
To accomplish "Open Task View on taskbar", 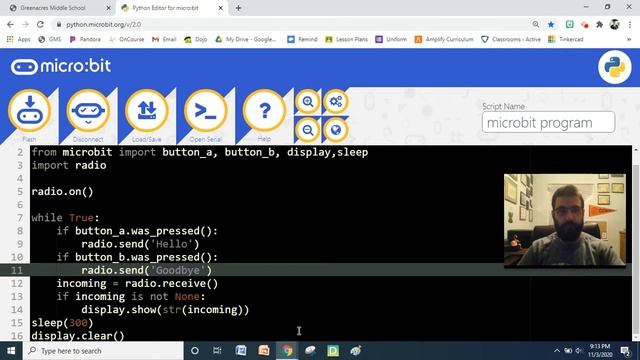I will (217, 351).
